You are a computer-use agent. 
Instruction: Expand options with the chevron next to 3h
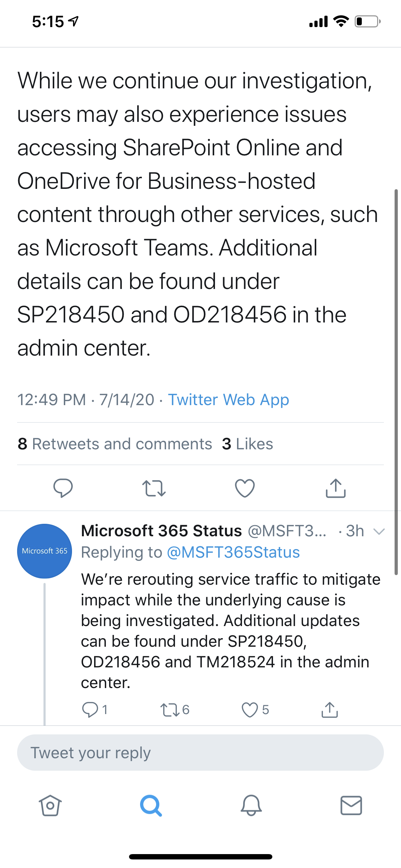click(379, 532)
